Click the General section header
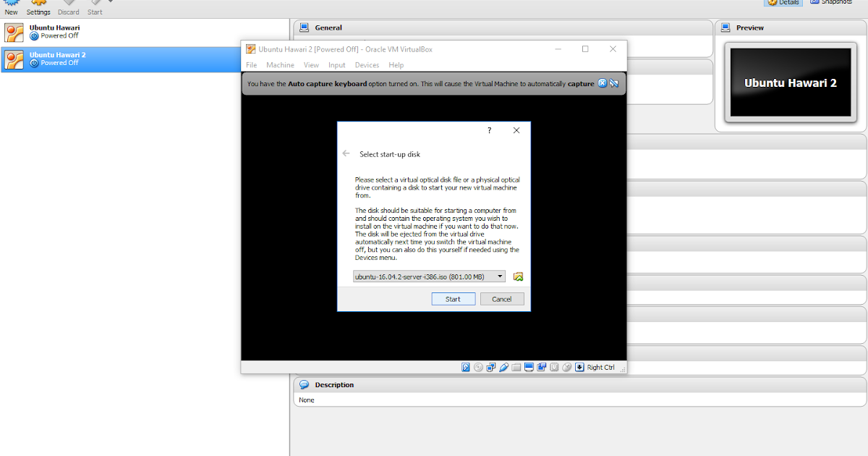The height and width of the screenshot is (456, 868). 503,28
